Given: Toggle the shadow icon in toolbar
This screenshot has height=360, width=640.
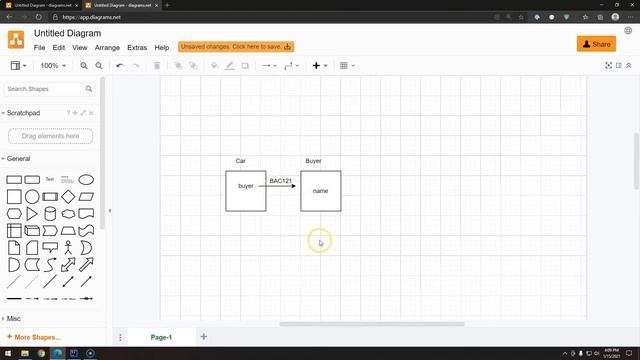Looking at the screenshot, I should pos(245,66).
